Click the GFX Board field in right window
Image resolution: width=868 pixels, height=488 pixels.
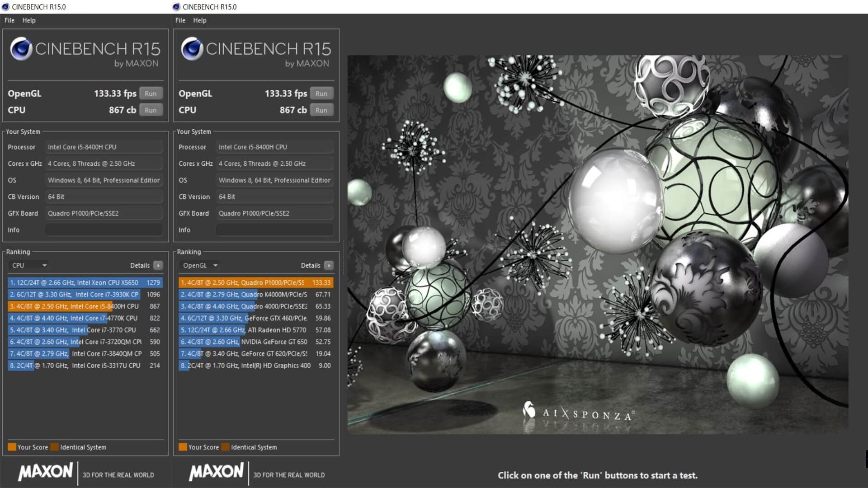[x=274, y=213]
